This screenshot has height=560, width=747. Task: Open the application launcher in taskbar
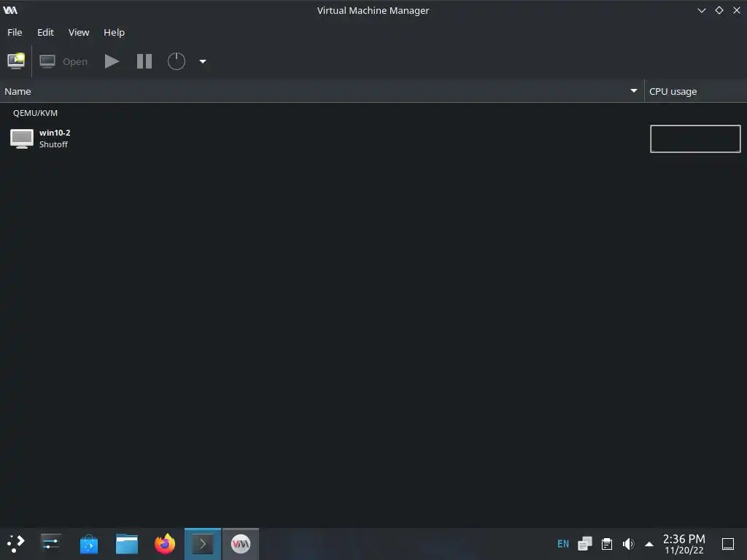coord(16,544)
